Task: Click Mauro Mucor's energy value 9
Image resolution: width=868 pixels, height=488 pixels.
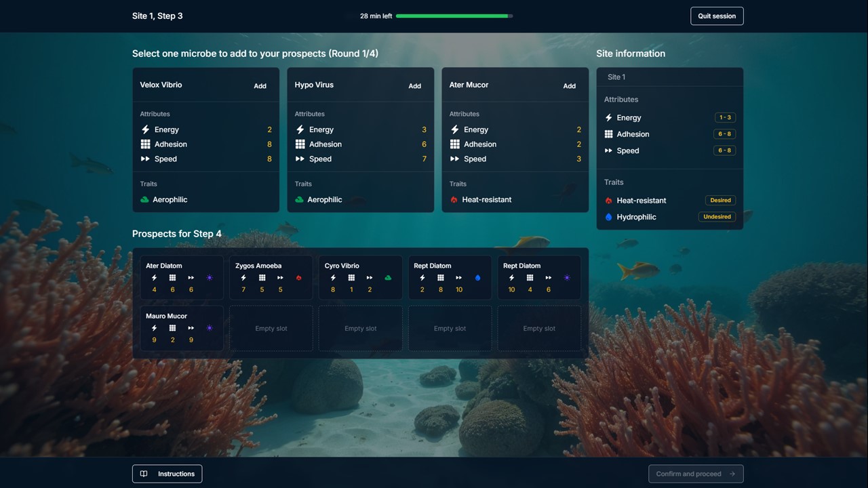Action: coord(154,340)
